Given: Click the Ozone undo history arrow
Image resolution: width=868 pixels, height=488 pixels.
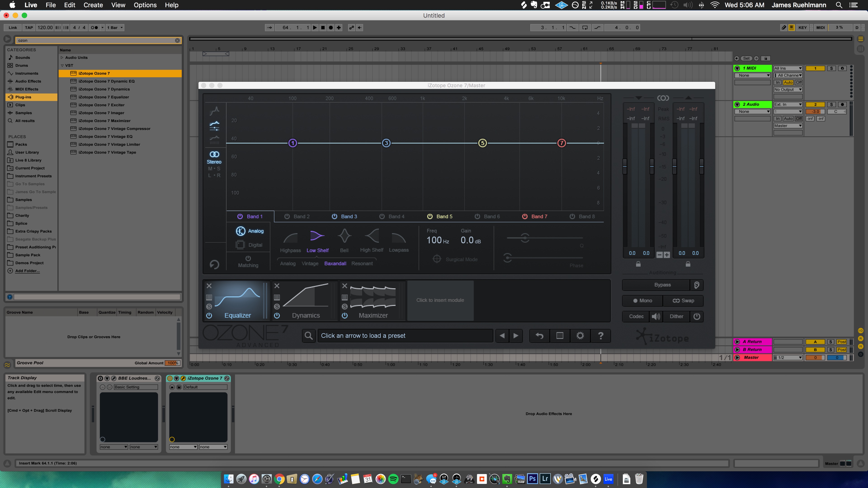Looking at the screenshot, I should click(x=539, y=335).
